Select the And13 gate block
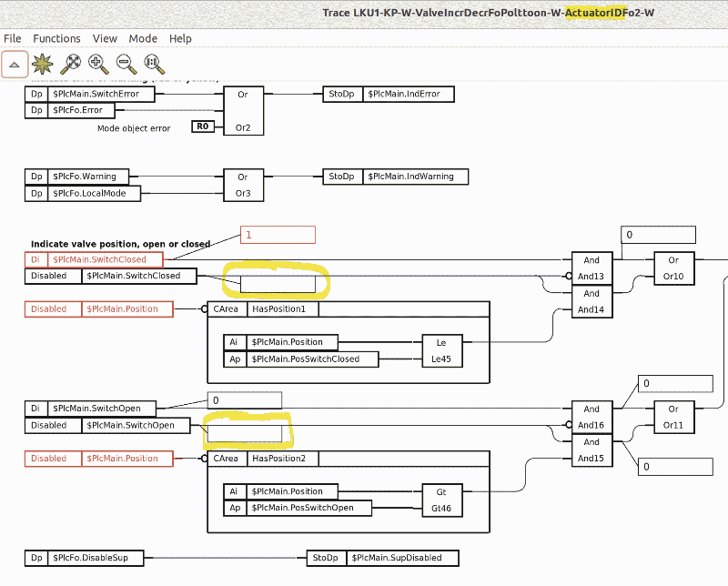The width and height of the screenshot is (728, 586). 591,268
